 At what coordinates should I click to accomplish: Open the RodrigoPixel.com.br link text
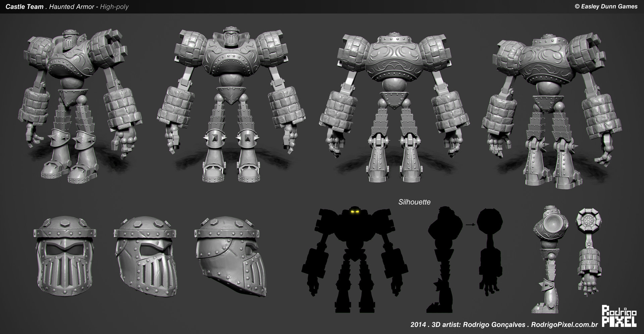point(565,324)
